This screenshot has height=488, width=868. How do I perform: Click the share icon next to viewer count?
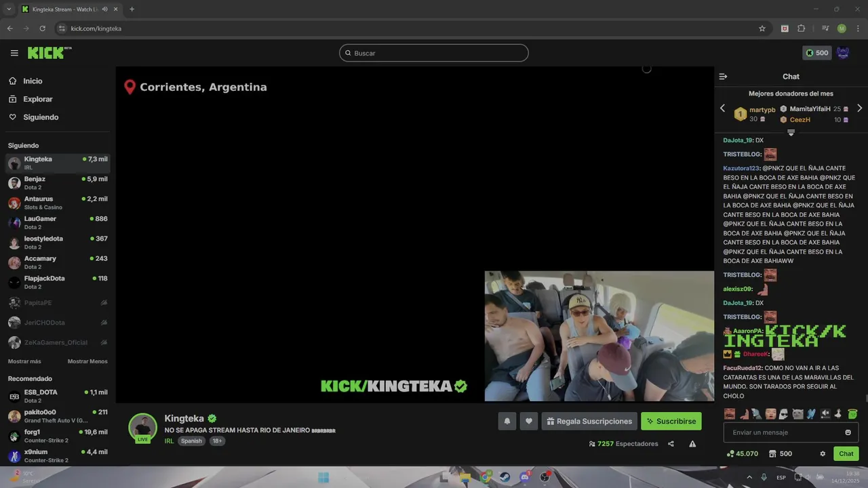[x=671, y=444]
